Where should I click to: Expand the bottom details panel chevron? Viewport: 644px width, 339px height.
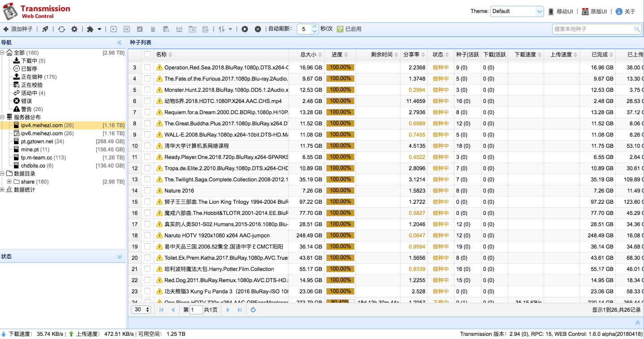click(638, 323)
